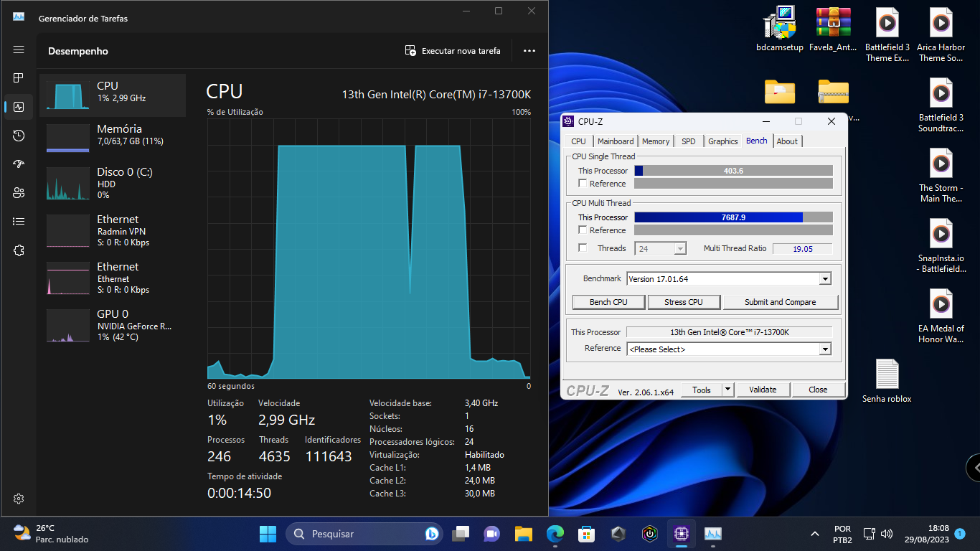Screen dimensions: 980x551
Task: Open Benchmark version dropdown
Action: click(728, 278)
